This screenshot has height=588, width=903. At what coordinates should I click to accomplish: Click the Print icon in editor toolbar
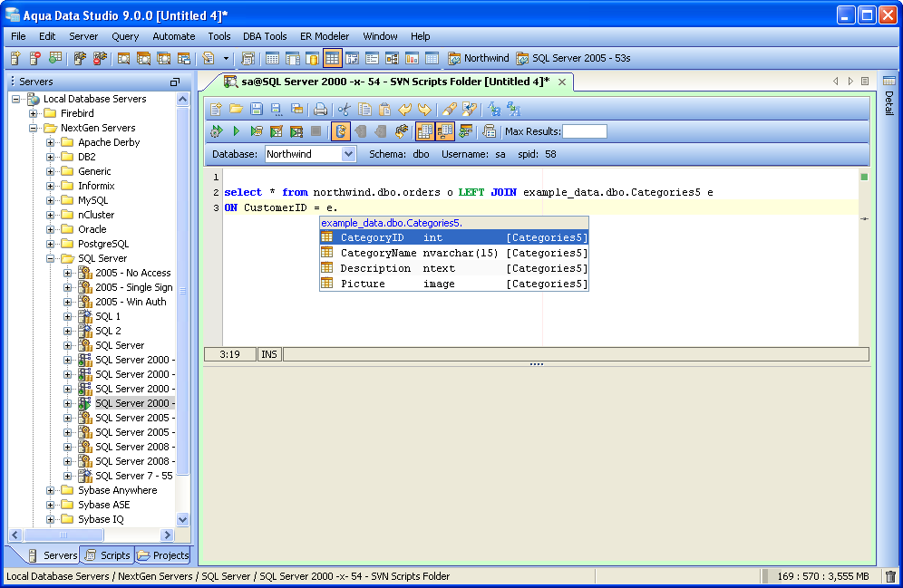point(320,110)
